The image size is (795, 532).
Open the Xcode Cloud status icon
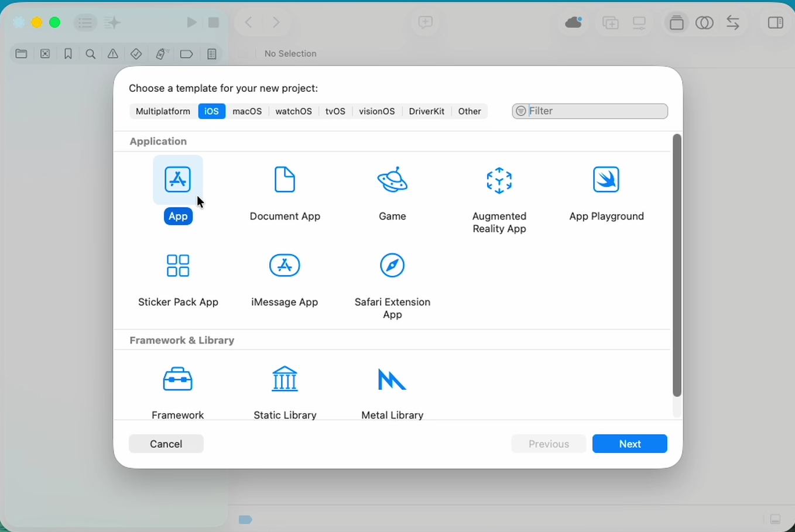574,23
